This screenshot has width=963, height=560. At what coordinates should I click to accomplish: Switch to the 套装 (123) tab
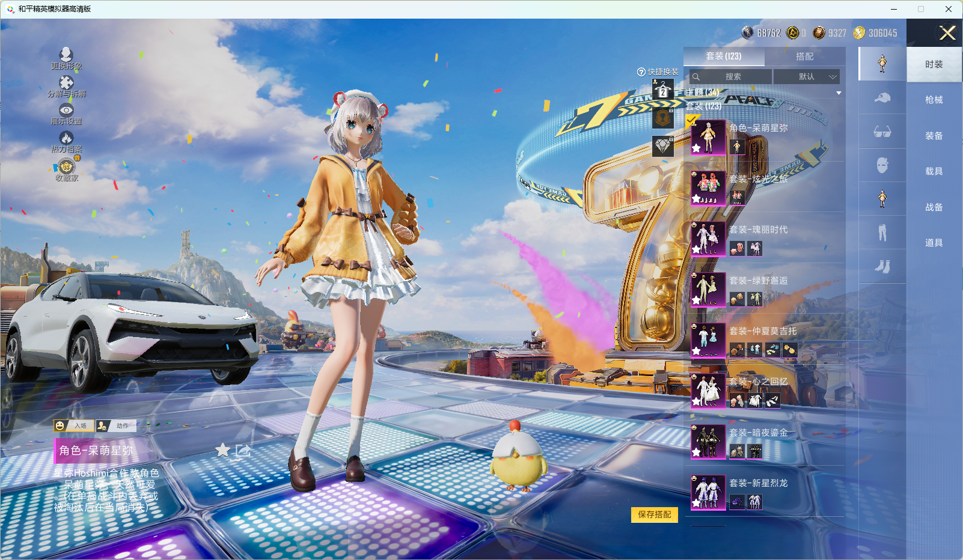(724, 56)
